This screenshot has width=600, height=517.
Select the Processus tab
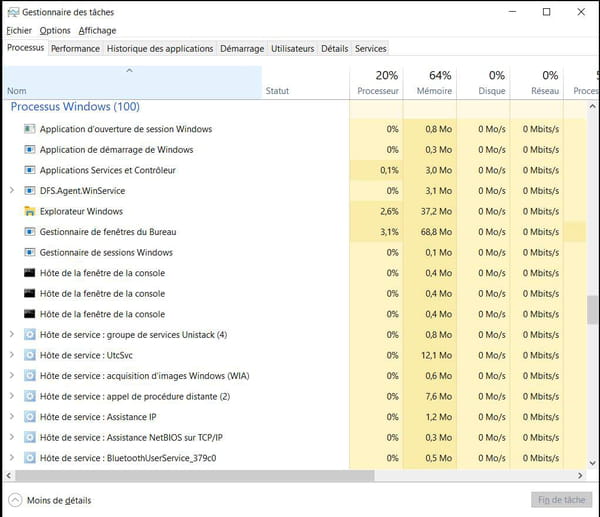(x=26, y=48)
